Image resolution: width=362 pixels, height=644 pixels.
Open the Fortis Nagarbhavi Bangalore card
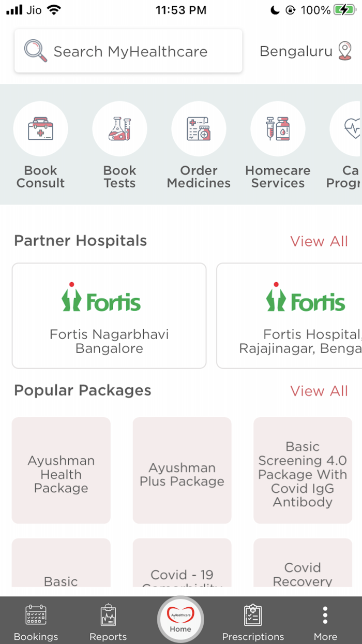[x=109, y=316]
